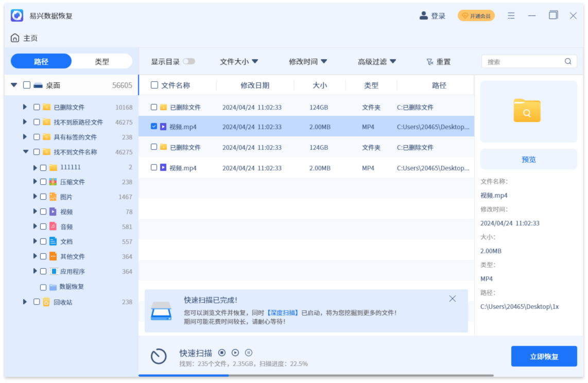588x383 pixels.
Task: Click the app logo in title bar
Action: pos(17,15)
